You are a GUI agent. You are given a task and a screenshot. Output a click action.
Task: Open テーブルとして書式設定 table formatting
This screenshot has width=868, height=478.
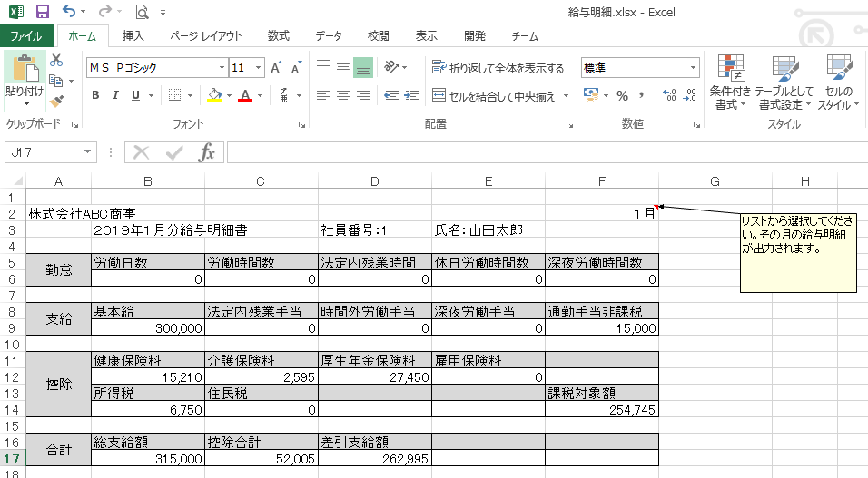coord(784,82)
